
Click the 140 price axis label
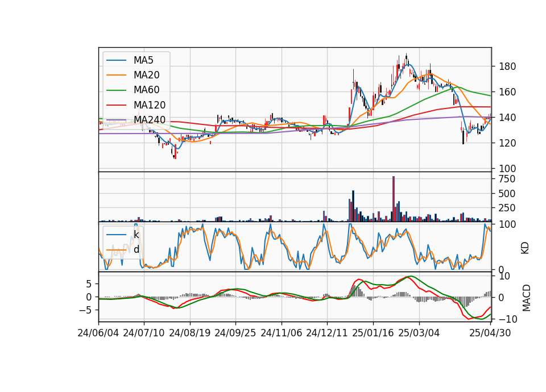point(507,118)
